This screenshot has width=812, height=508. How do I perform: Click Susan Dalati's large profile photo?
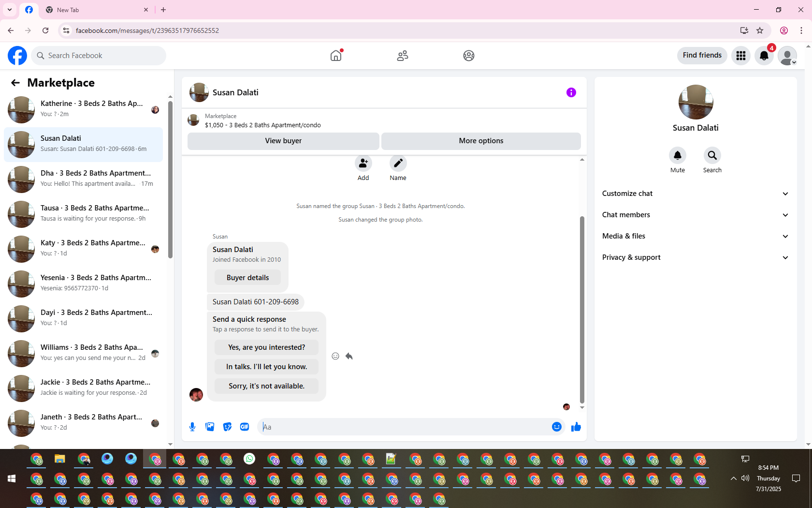pyautogui.click(x=696, y=102)
